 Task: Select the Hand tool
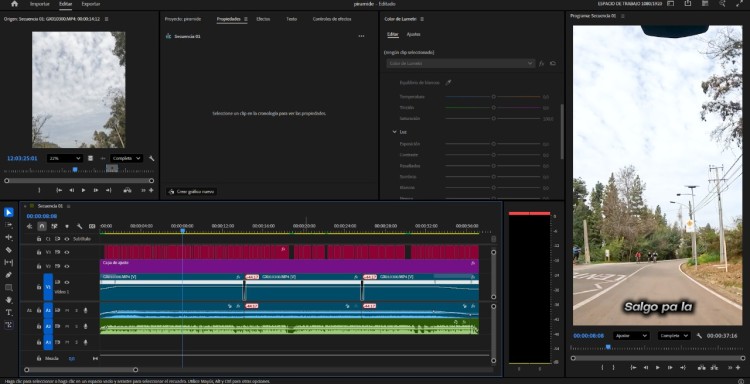(9, 300)
